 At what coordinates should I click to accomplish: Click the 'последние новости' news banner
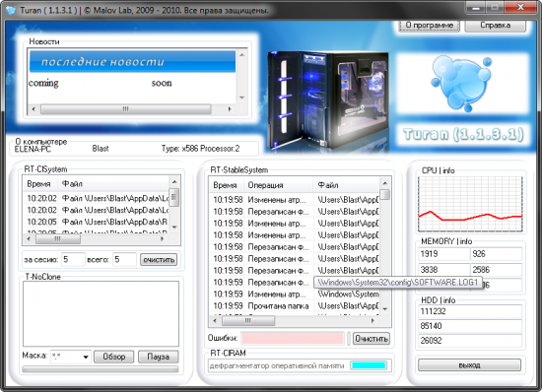tap(132, 61)
